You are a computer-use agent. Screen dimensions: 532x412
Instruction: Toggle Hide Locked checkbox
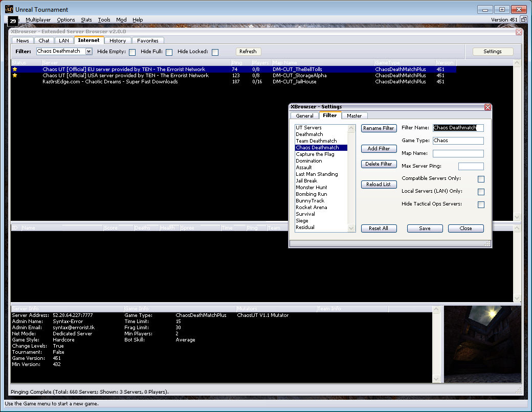pos(215,52)
